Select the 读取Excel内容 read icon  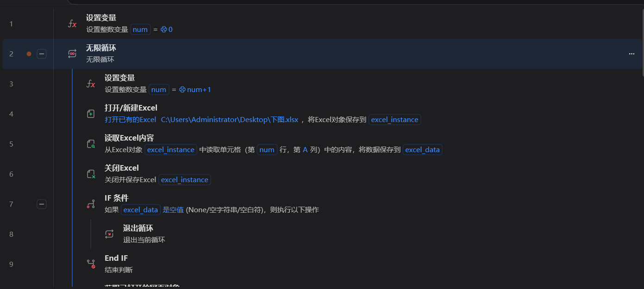pos(91,144)
